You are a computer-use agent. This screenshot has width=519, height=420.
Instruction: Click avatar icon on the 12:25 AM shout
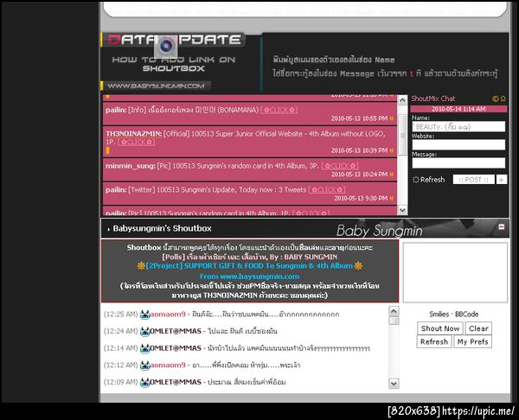(144, 315)
